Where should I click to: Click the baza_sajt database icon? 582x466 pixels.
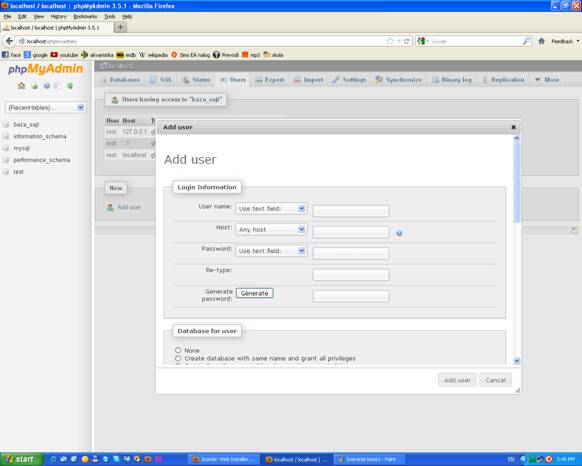click(x=6, y=124)
